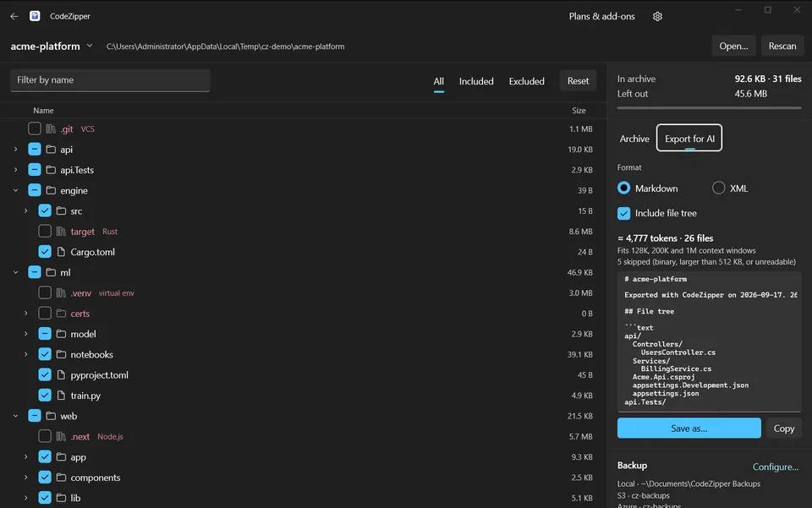Click the ml folder icon

(51, 272)
